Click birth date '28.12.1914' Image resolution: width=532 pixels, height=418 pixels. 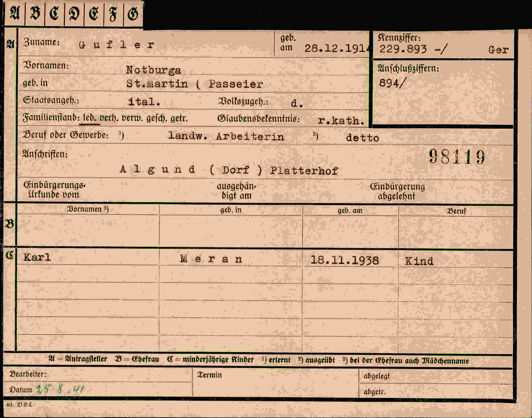click(x=337, y=48)
